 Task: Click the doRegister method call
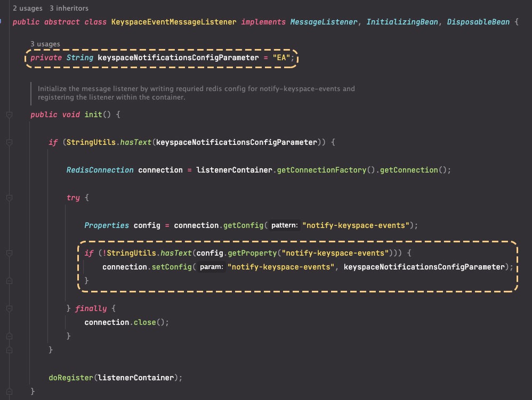point(71,378)
